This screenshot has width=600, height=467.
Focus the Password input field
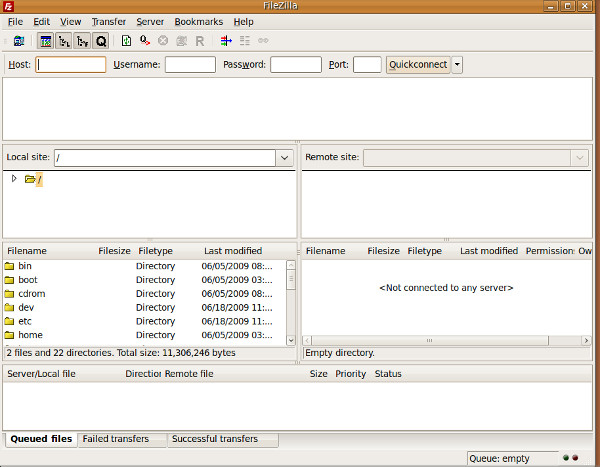coord(296,65)
